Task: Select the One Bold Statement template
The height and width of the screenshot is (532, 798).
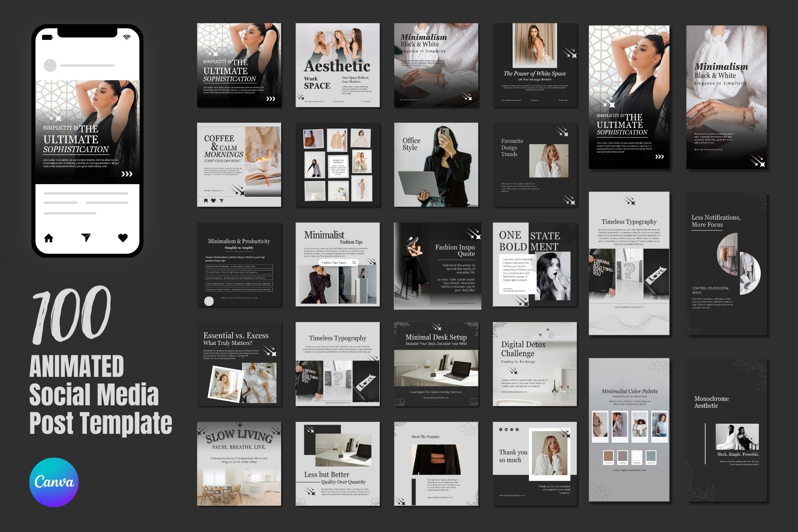Action: click(535, 264)
